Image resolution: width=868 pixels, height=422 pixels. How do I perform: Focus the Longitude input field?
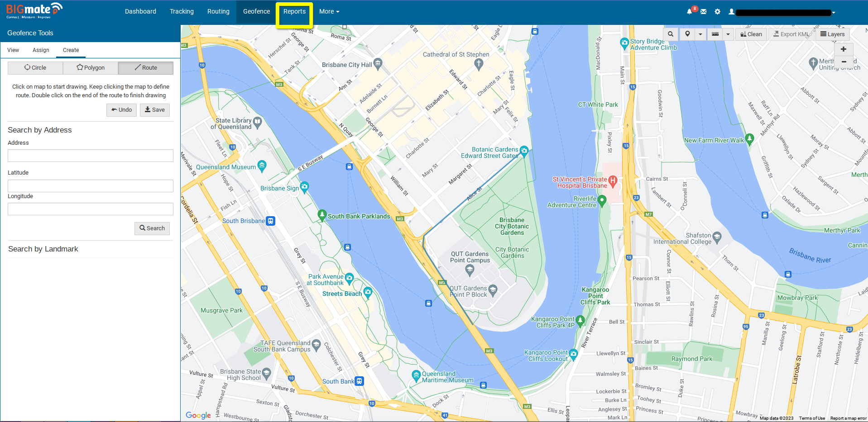[x=91, y=209]
